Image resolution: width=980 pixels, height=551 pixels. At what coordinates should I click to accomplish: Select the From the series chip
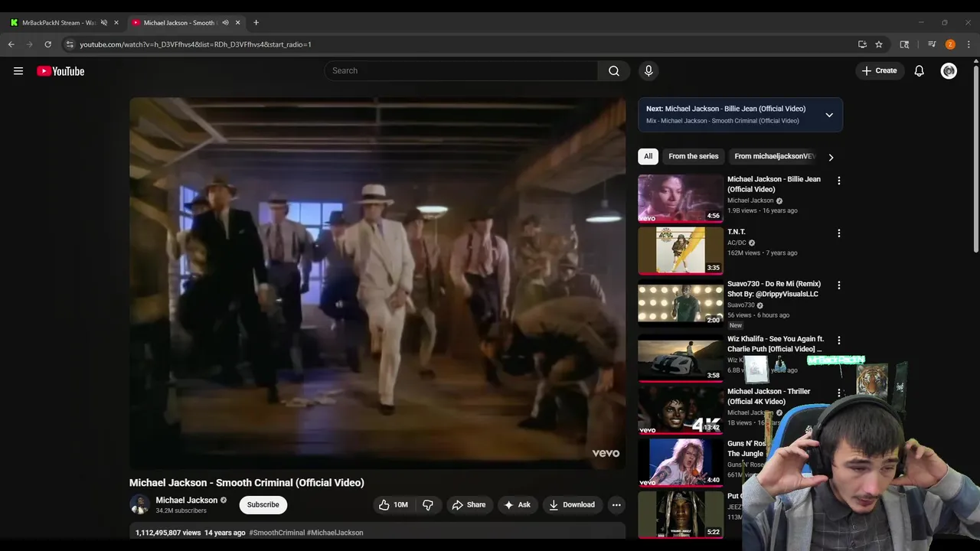coord(694,156)
